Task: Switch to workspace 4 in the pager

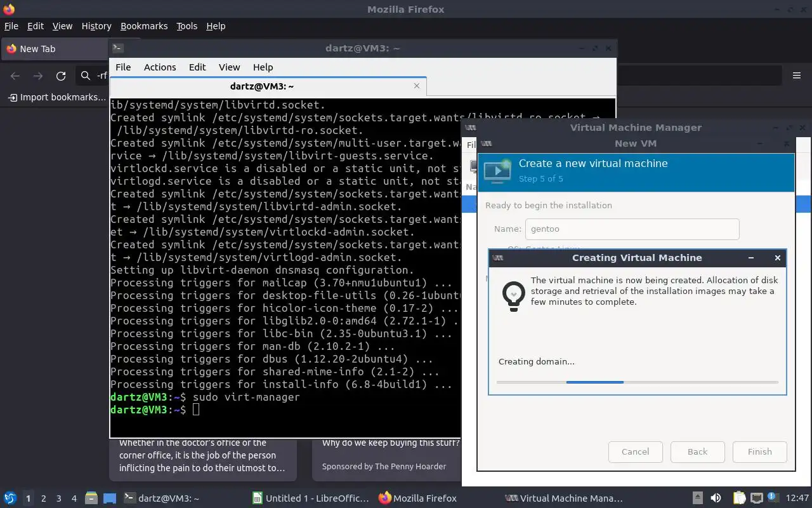Action: click(x=74, y=498)
